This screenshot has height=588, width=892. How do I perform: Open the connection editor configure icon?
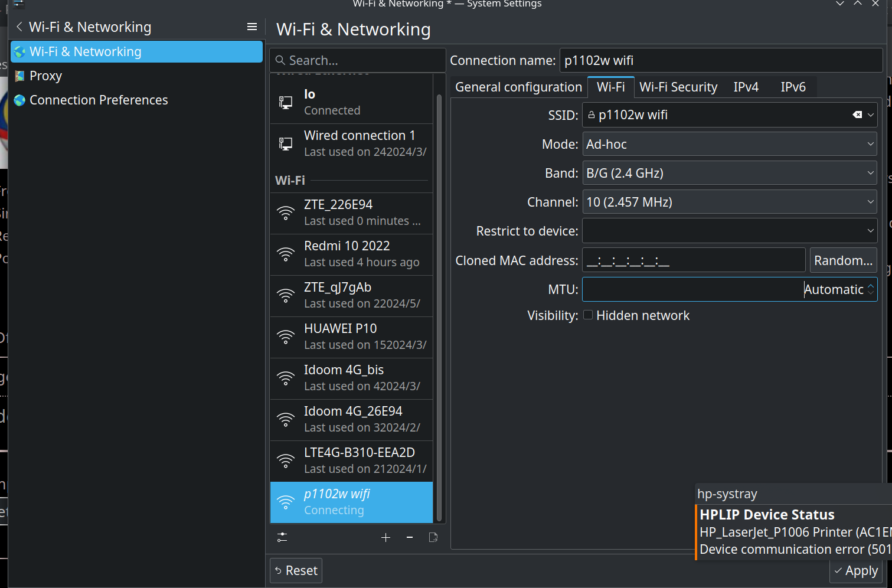[x=282, y=537]
